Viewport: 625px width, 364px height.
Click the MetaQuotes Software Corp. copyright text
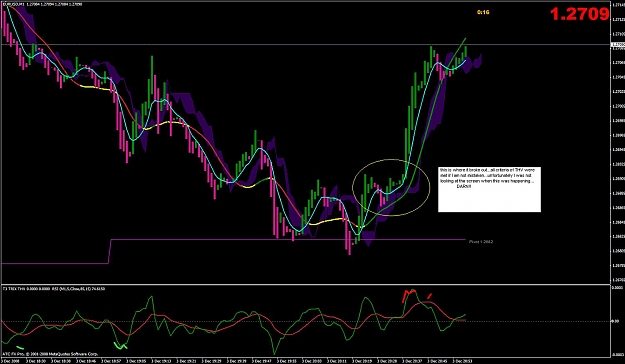click(x=50, y=354)
